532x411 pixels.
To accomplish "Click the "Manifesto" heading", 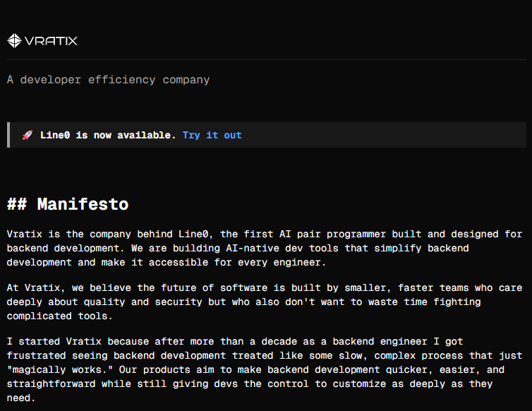I will coord(83,204).
